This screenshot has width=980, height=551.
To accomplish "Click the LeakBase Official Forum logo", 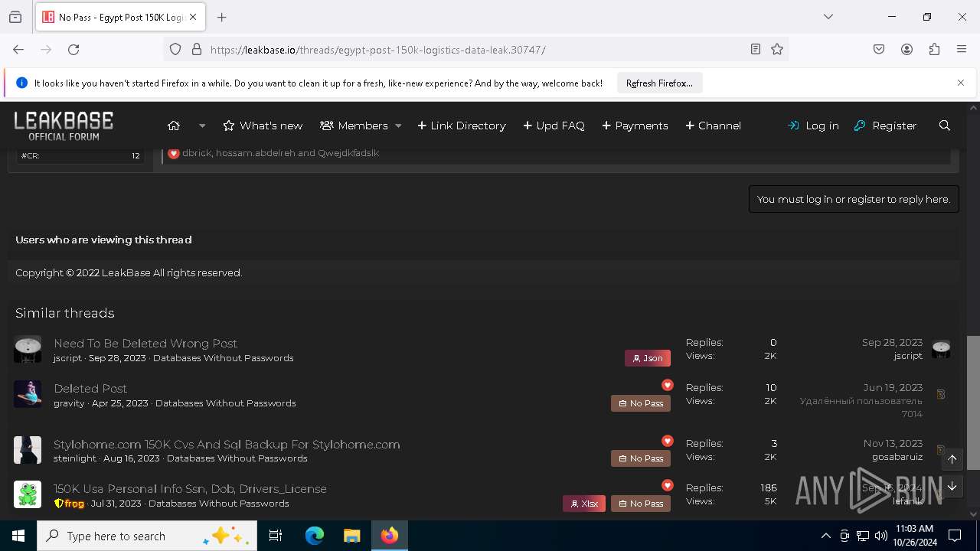I will [64, 126].
